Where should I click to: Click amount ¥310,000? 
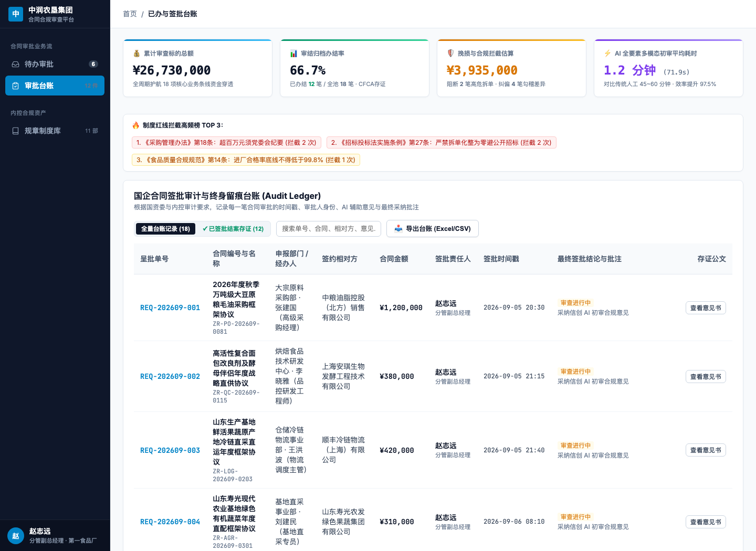tap(397, 522)
